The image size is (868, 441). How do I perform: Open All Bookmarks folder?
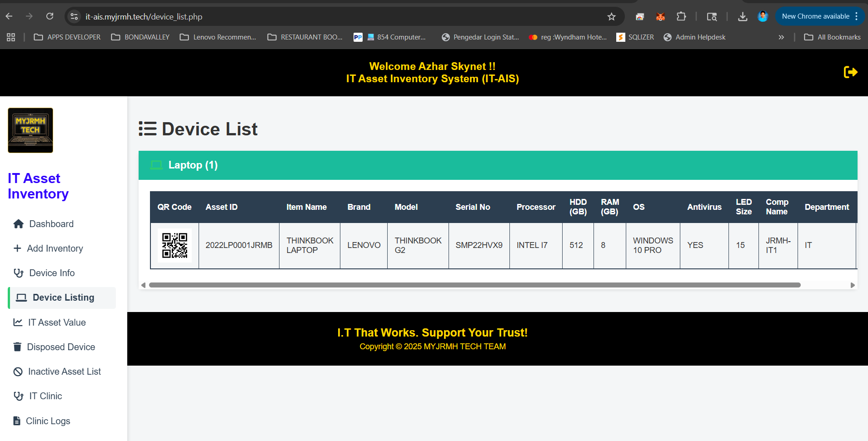(x=833, y=37)
